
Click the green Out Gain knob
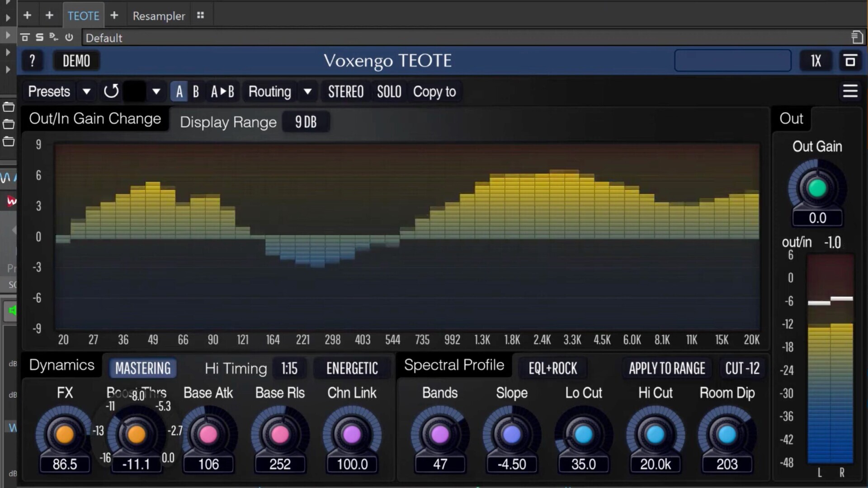(x=817, y=189)
